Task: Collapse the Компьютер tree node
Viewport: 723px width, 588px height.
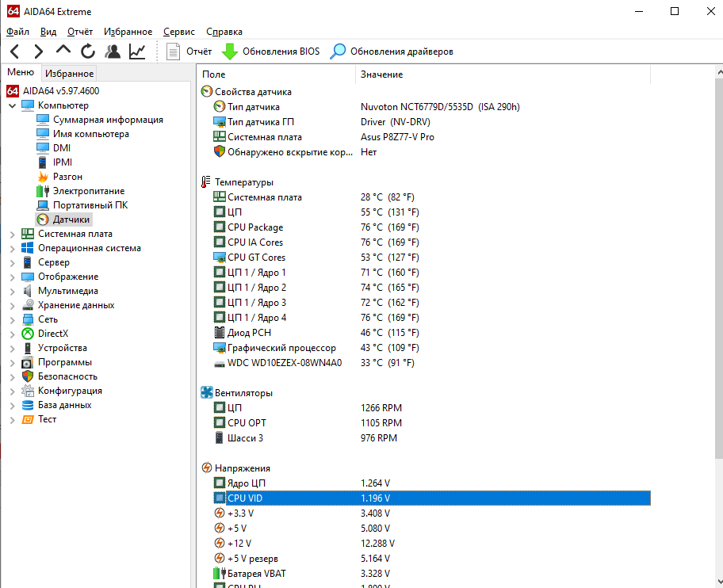Action: click(13, 105)
